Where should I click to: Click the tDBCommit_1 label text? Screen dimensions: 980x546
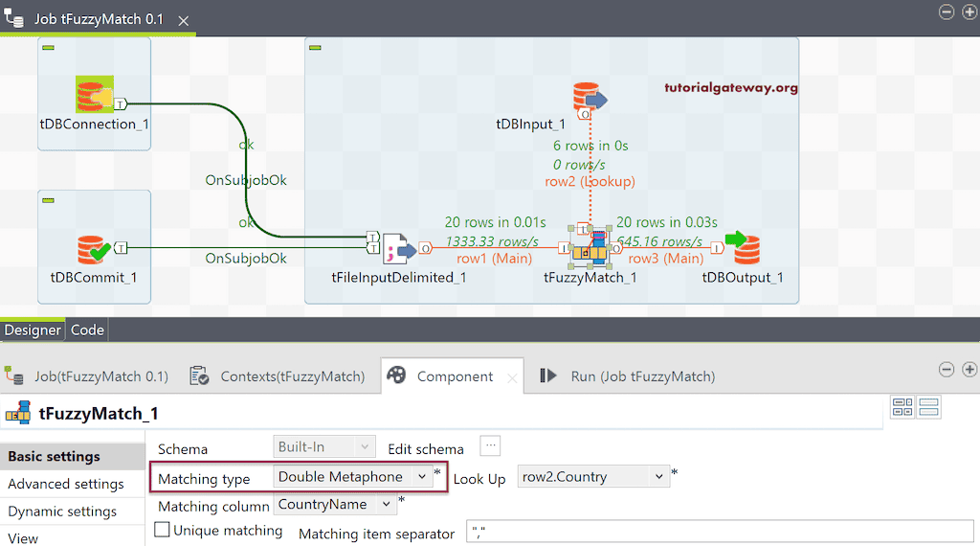coord(94,277)
